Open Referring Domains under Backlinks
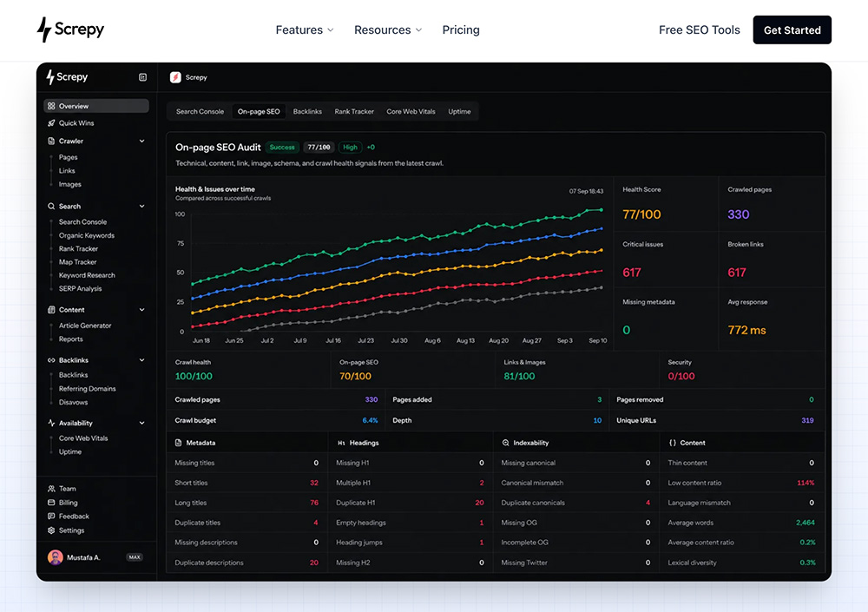Image resolution: width=868 pixels, height=612 pixels. coord(88,389)
